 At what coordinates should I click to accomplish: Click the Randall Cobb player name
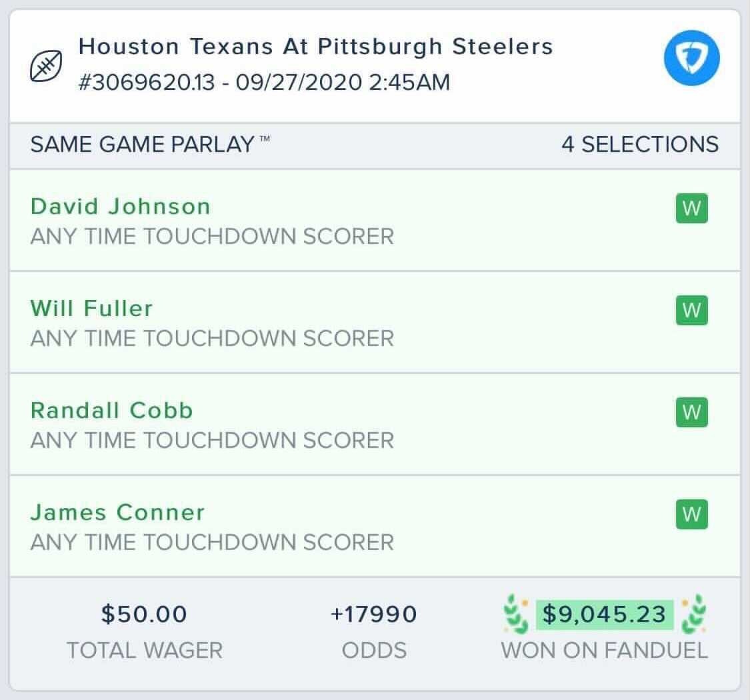click(111, 411)
